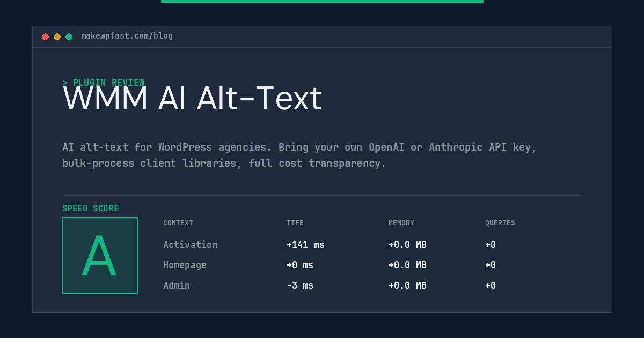Click Admin queries value '+0'
Image resolution: width=644 pixels, height=338 pixels.
491,285
